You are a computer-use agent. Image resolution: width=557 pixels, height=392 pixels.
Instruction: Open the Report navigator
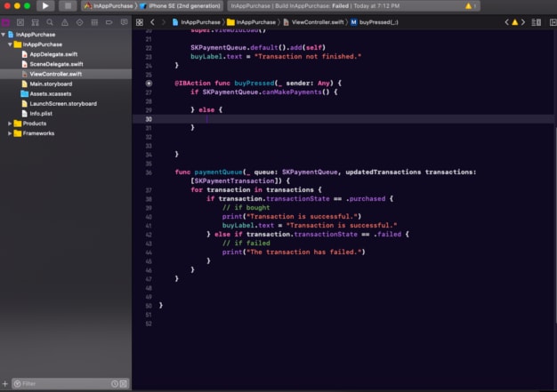(x=124, y=23)
